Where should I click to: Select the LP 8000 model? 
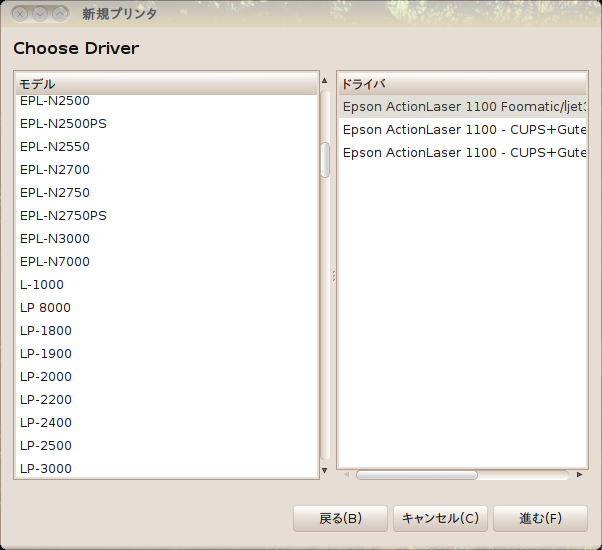coord(167,308)
